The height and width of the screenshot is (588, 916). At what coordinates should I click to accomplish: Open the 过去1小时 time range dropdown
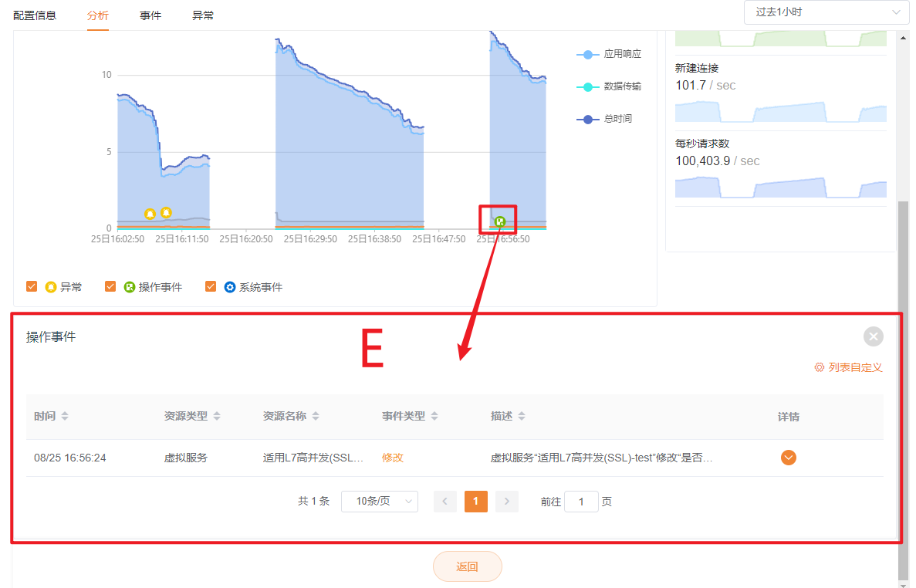click(x=826, y=12)
